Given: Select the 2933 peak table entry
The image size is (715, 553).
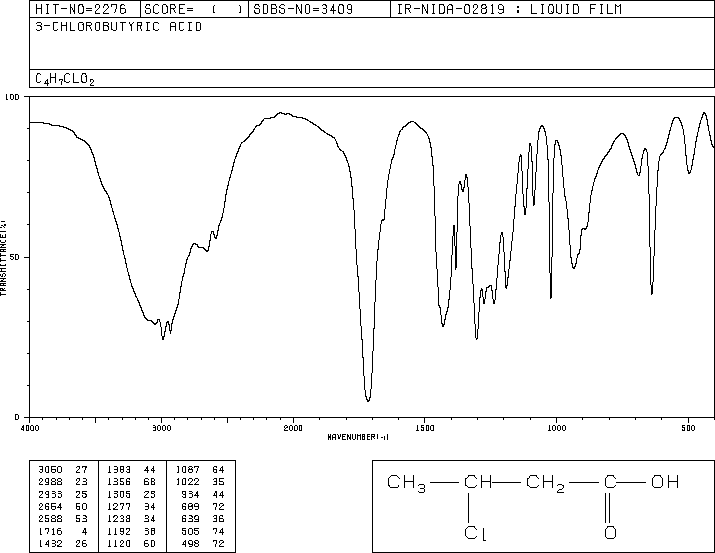Looking at the screenshot, I should coord(50,495).
